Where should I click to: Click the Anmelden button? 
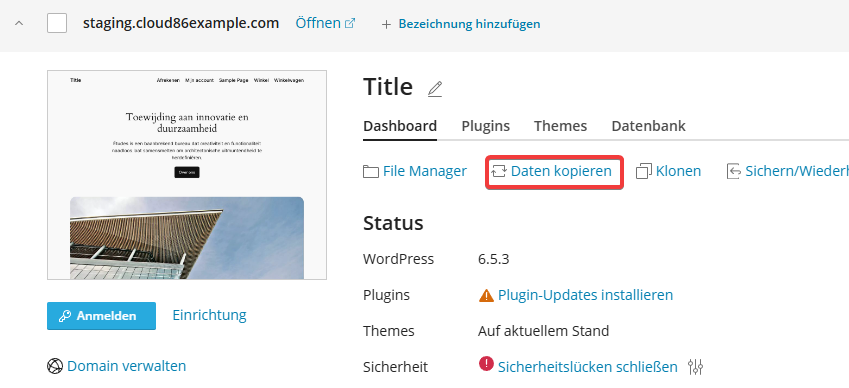point(101,316)
